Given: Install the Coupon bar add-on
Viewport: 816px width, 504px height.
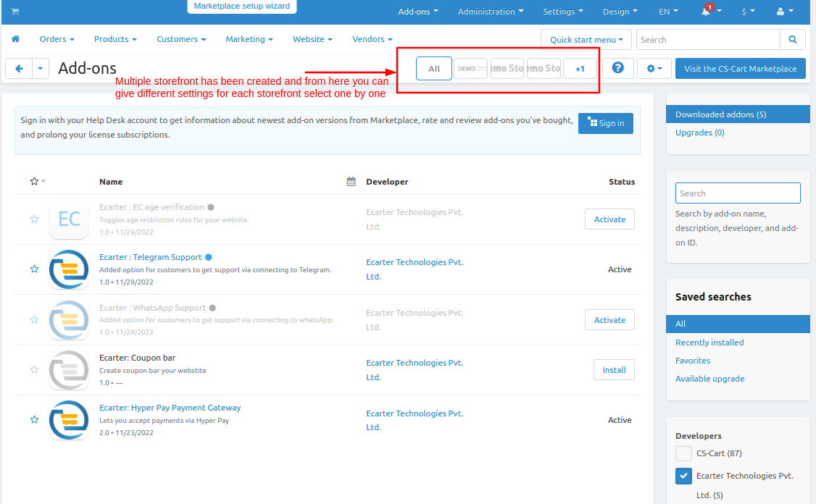Looking at the screenshot, I should [614, 370].
